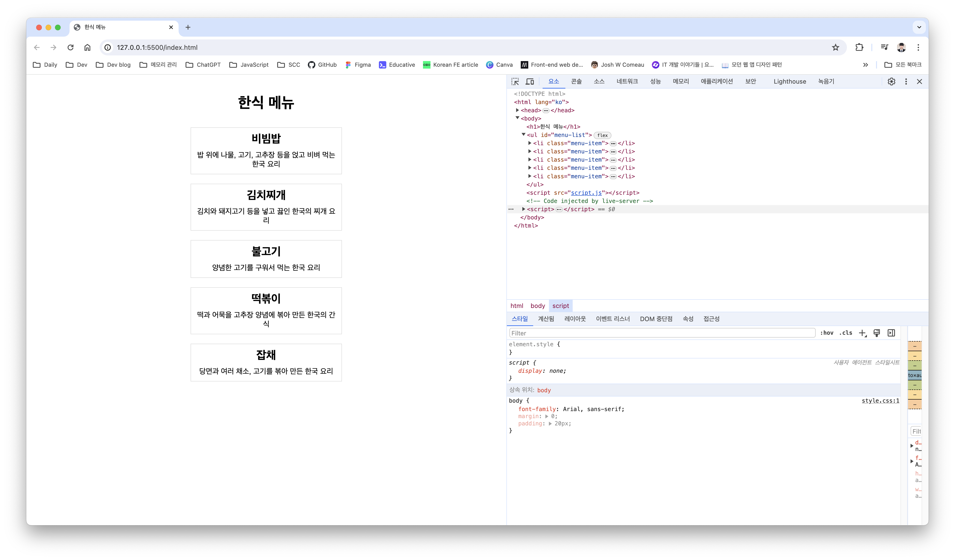Viewport: 955px width, 560px height.
Task: Open the Josh W Comeau bookmark
Action: 618,65
